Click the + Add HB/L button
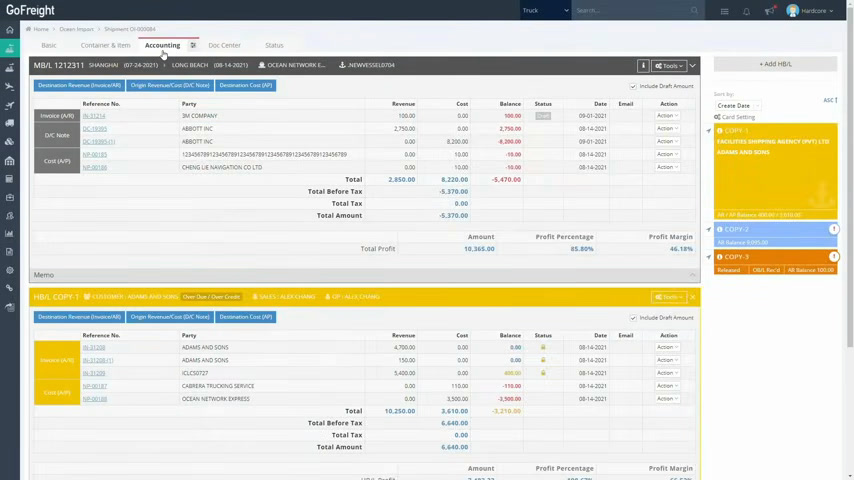 point(776,64)
